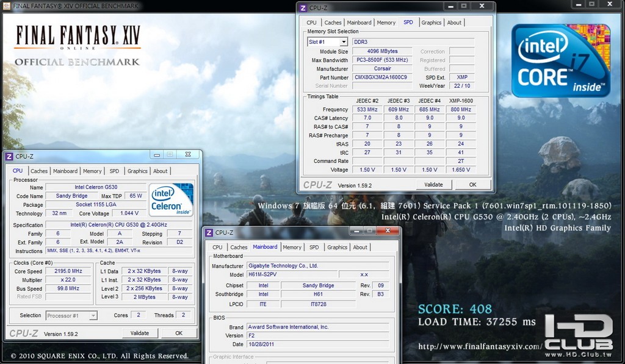Click CPU-Z icon in Mainboard window title bar
This screenshot has width=625, height=364.
click(209, 232)
